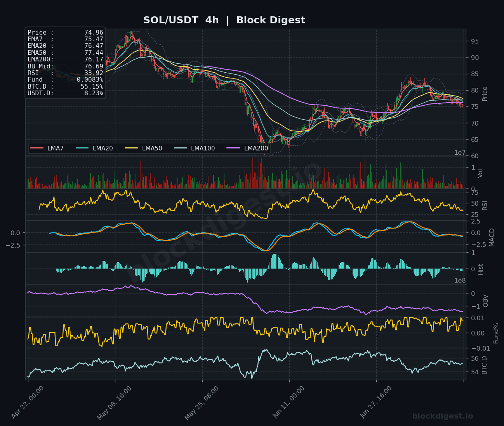Click the May 25, 08:00 date label
The width and height of the screenshot is (504, 426).
click(202, 403)
